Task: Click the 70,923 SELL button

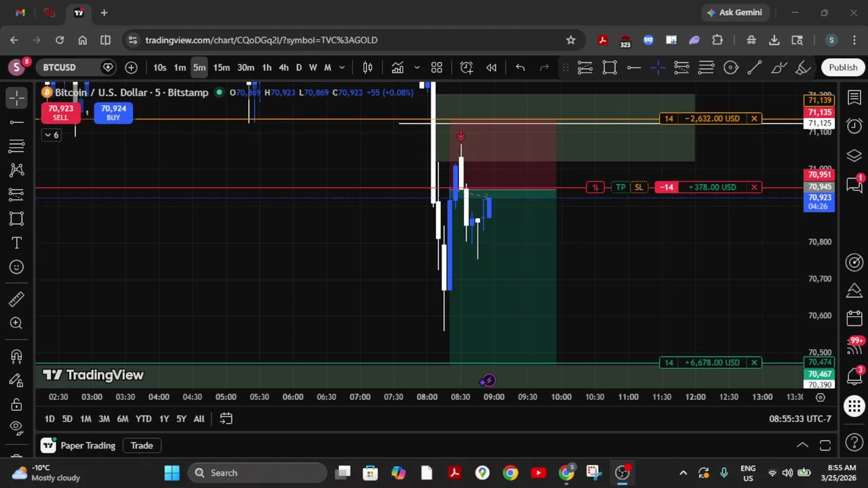Action: (x=60, y=113)
